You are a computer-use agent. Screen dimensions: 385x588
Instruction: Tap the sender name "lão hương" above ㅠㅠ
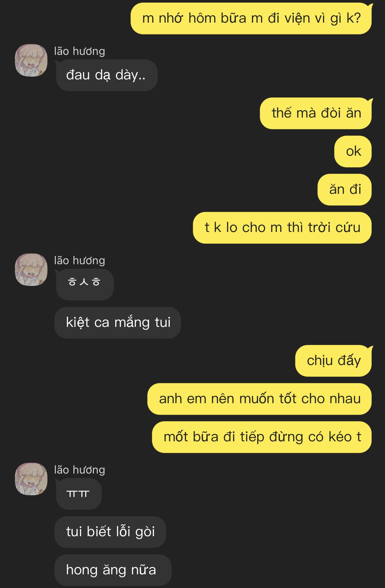pyautogui.click(x=80, y=470)
